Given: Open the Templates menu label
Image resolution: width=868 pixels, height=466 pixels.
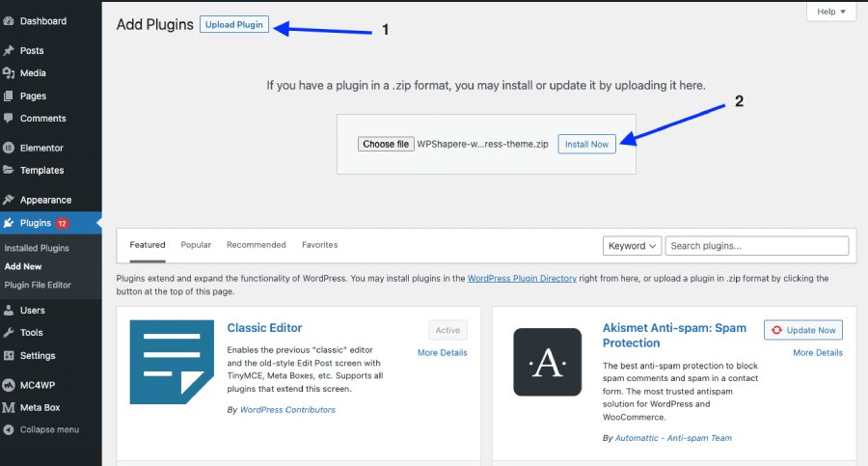Looking at the screenshot, I should coord(42,170).
